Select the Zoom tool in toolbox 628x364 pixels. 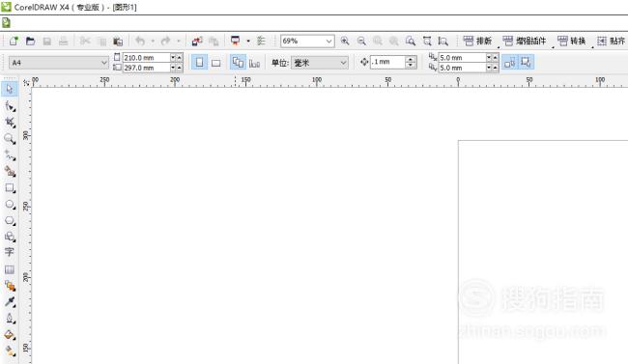[x=10, y=139]
